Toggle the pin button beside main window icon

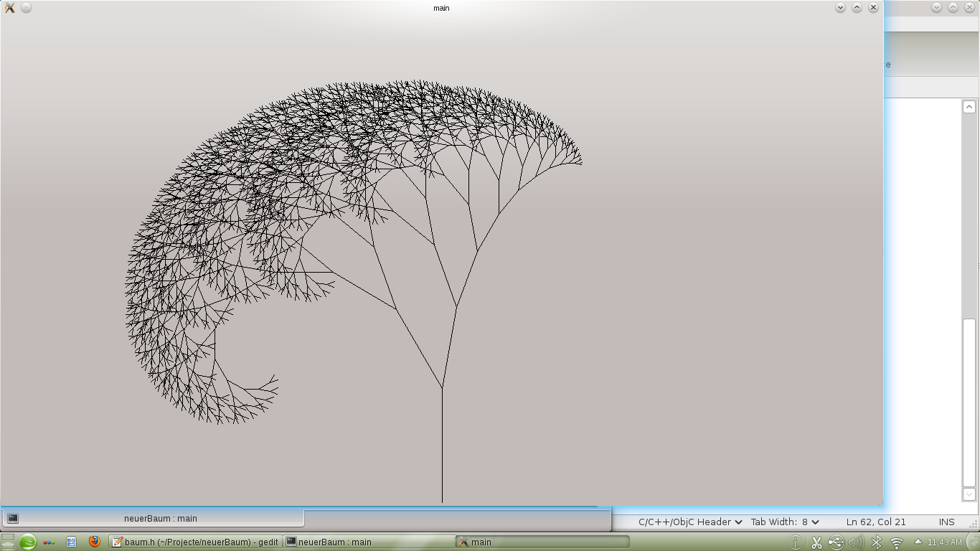click(x=26, y=8)
